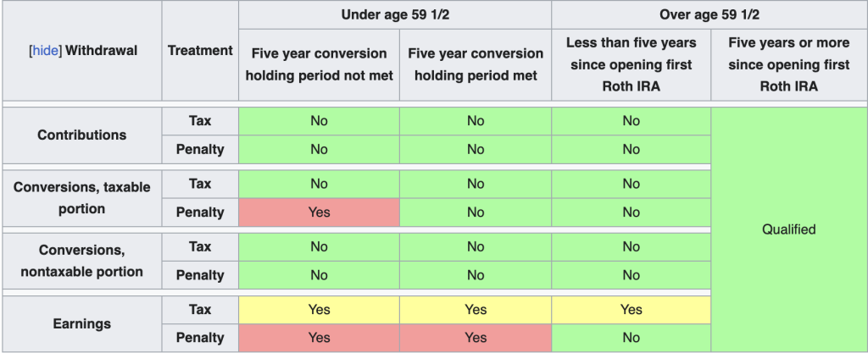The width and height of the screenshot is (868, 353).
Task: Select the Five year conversion holding period met header
Action: 475,64
